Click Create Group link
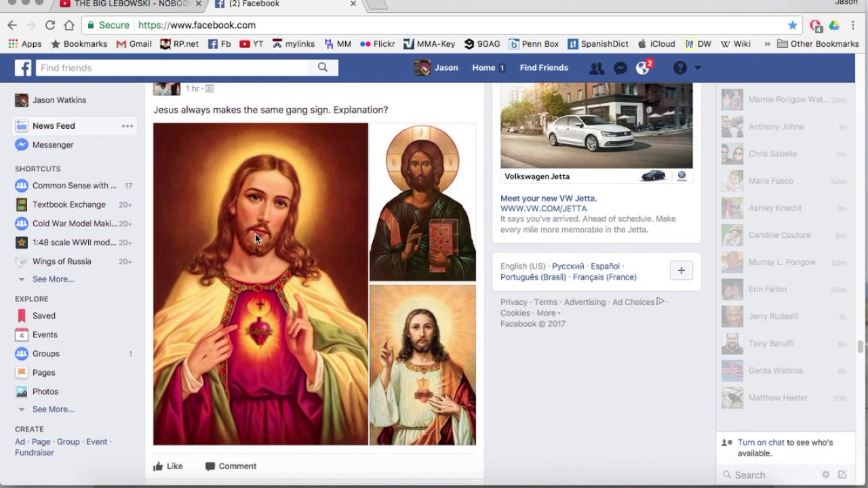Screen dimensions: 868x488 click(68, 442)
